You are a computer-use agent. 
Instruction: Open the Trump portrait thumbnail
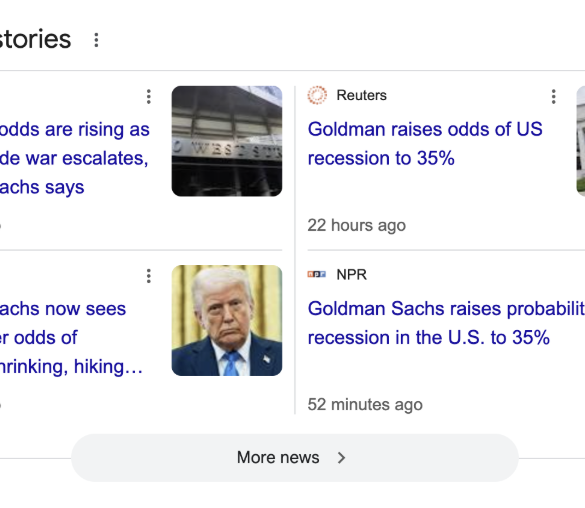pos(227,320)
